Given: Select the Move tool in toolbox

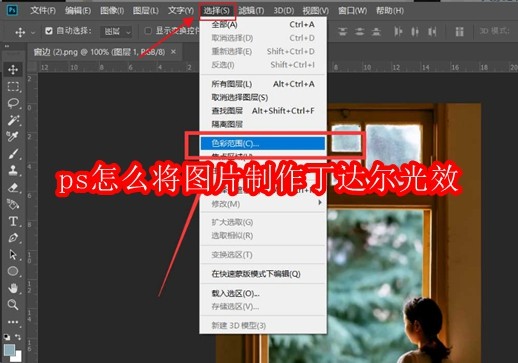Looking at the screenshot, I should click(x=13, y=70).
